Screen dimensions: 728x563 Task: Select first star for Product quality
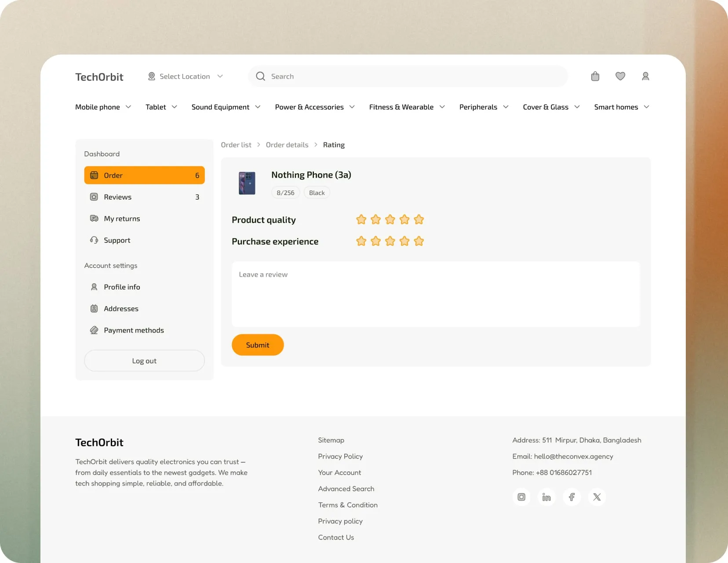[361, 219]
